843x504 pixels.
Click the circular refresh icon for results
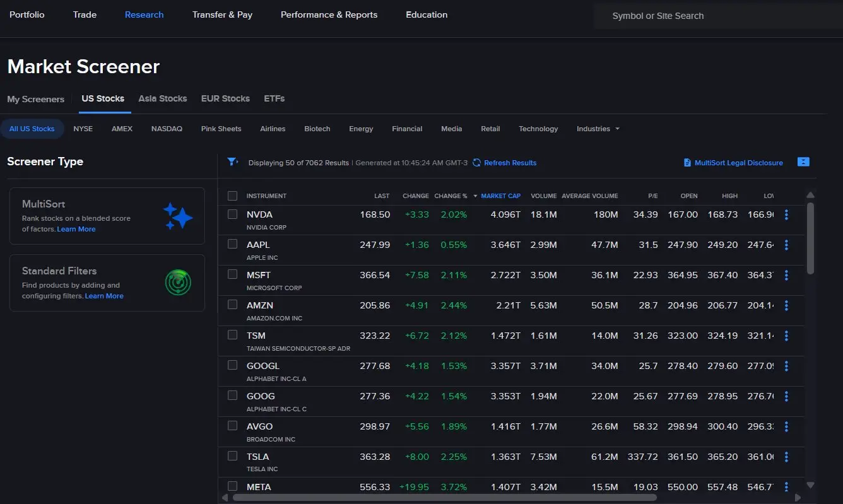click(x=477, y=163)
